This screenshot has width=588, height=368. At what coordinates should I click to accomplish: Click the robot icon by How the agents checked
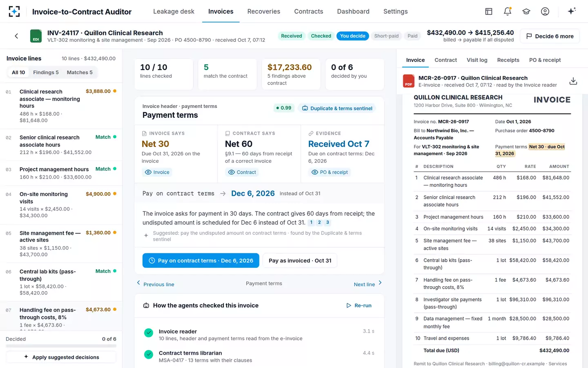(x=146, y=305)
